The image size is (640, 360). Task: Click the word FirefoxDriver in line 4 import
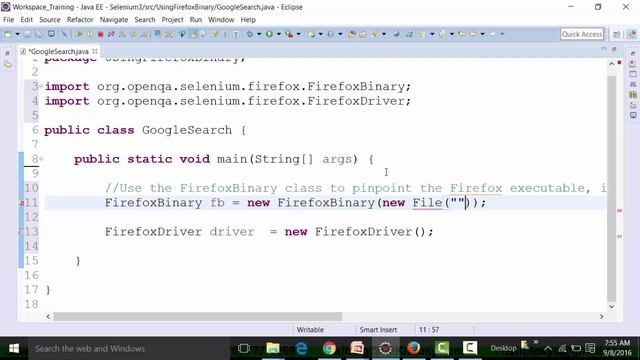pos(355,101)
